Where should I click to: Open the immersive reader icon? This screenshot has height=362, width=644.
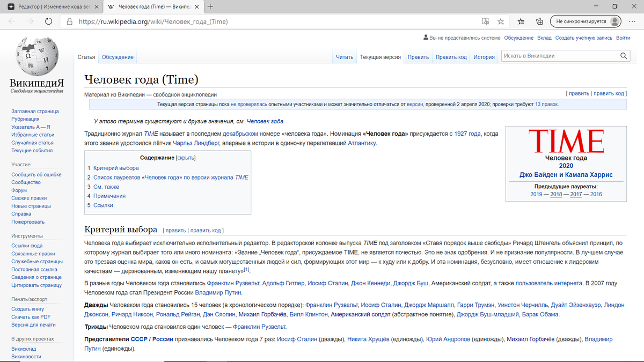coord(485,21)
